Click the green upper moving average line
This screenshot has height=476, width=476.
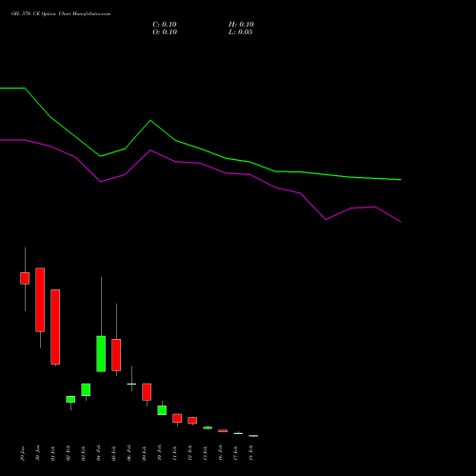click(x=201, y=149)
